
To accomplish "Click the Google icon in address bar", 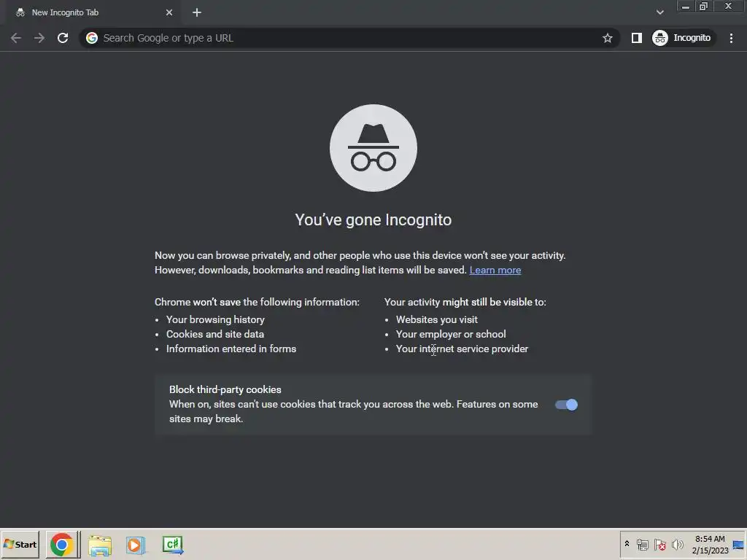I will (92, 38).
